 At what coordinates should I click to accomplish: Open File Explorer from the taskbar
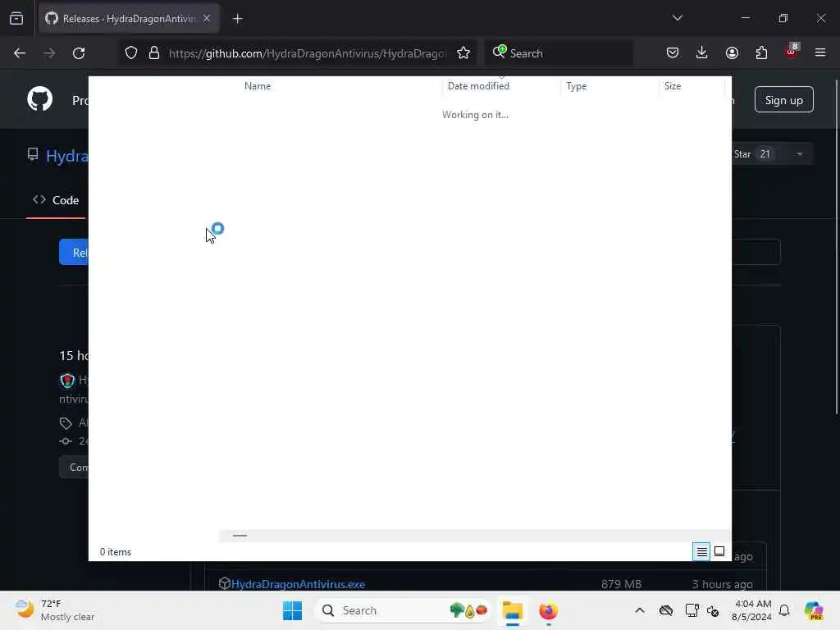tap(513, 610)
